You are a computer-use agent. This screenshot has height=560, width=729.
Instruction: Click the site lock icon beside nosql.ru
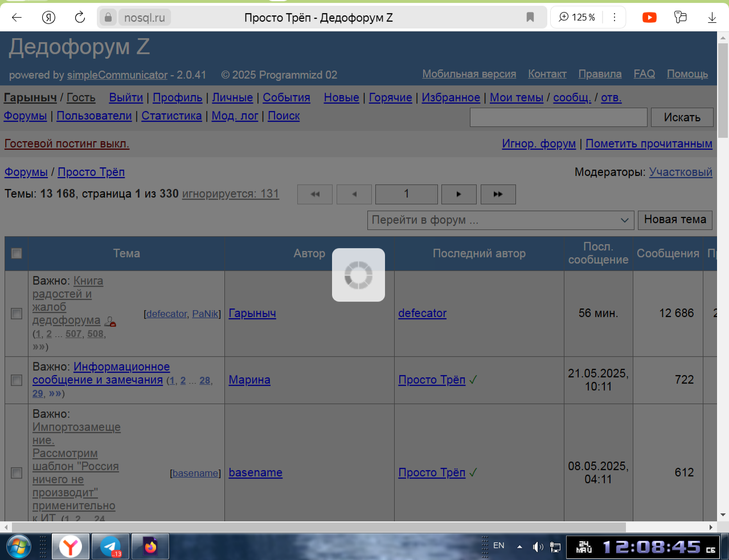click(x=108, y=18)
